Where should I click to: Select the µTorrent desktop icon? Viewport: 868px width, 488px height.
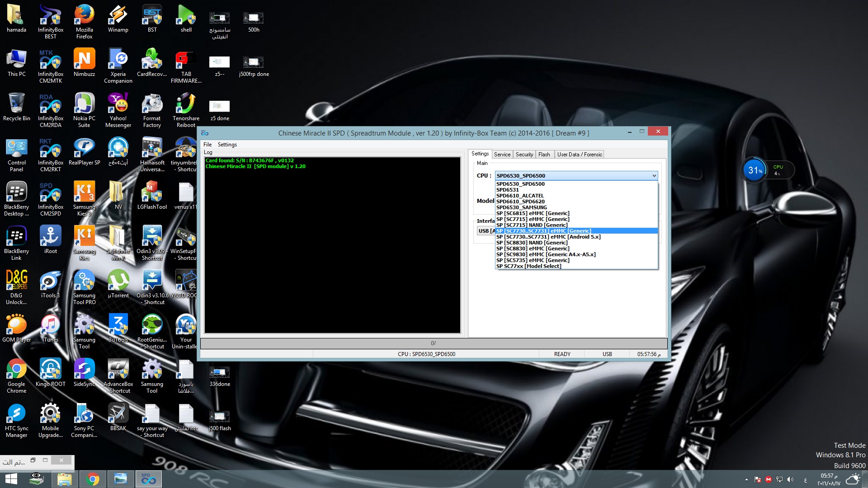pyautogui.click(x=118, y=284)
